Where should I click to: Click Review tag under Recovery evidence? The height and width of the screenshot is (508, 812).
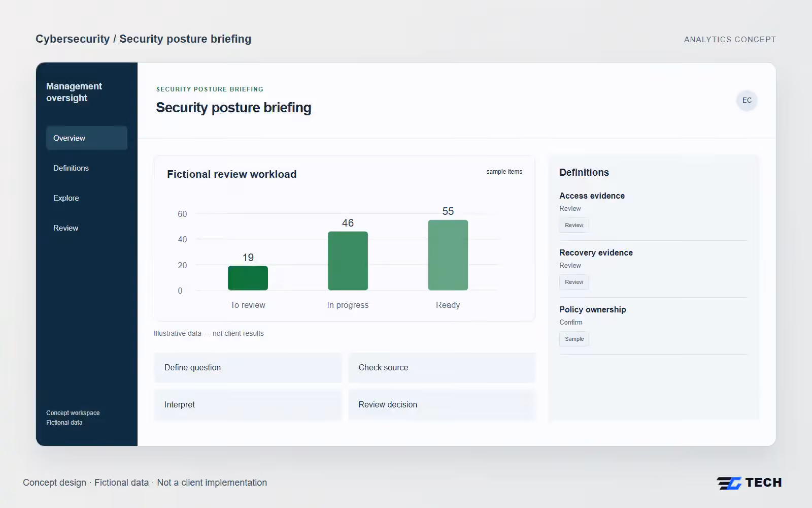click(574, 282)
